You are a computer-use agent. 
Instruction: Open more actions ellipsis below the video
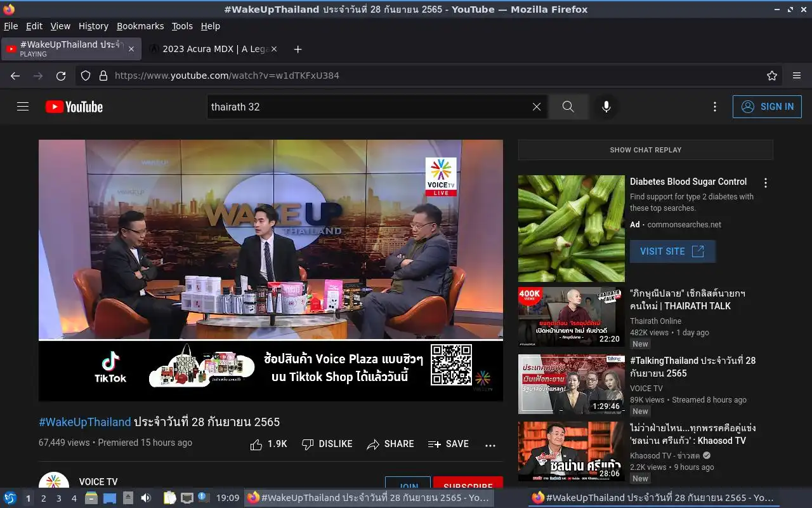tap(490, 445)
